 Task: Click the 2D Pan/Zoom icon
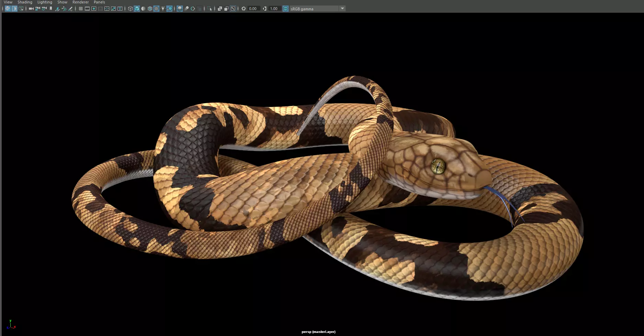tap(64, 9)
